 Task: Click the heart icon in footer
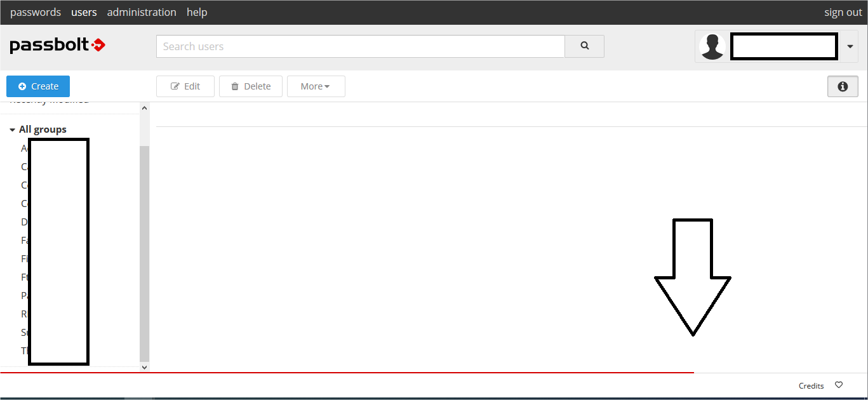coord(839,385)
